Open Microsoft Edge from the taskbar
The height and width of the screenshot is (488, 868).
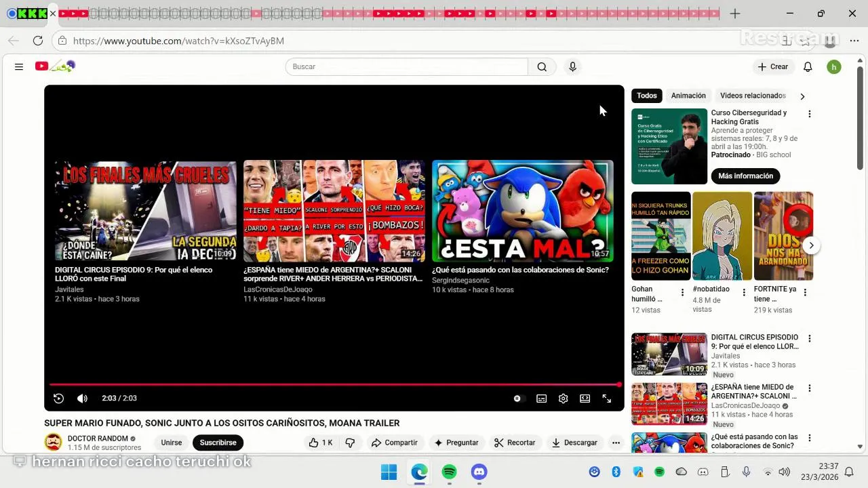click(x=419, y=472)
